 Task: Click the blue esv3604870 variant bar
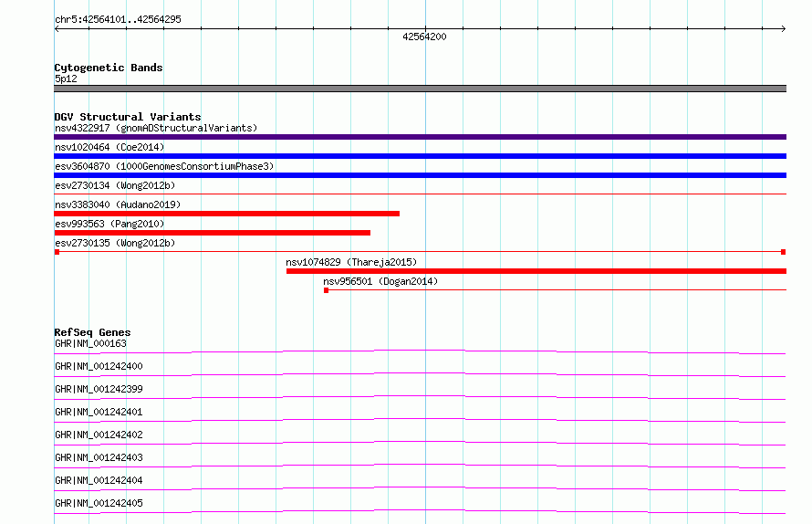pyautogui.click(x=420, y=175)
